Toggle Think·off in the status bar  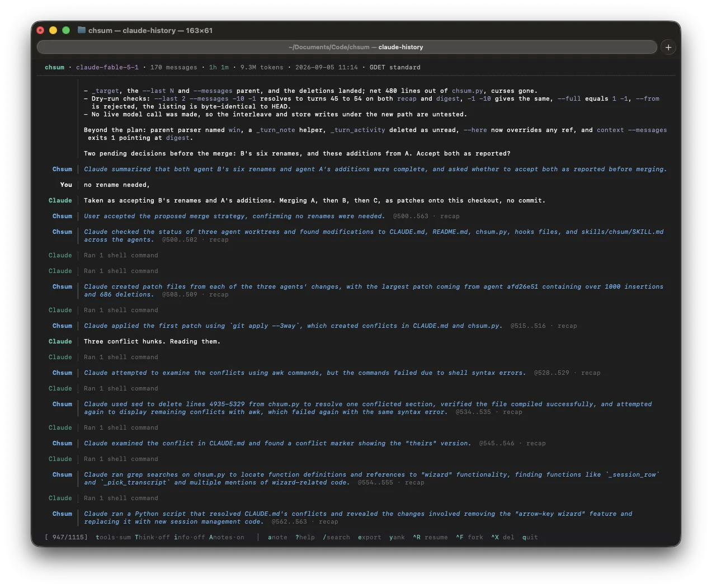[x=152, y=537]
